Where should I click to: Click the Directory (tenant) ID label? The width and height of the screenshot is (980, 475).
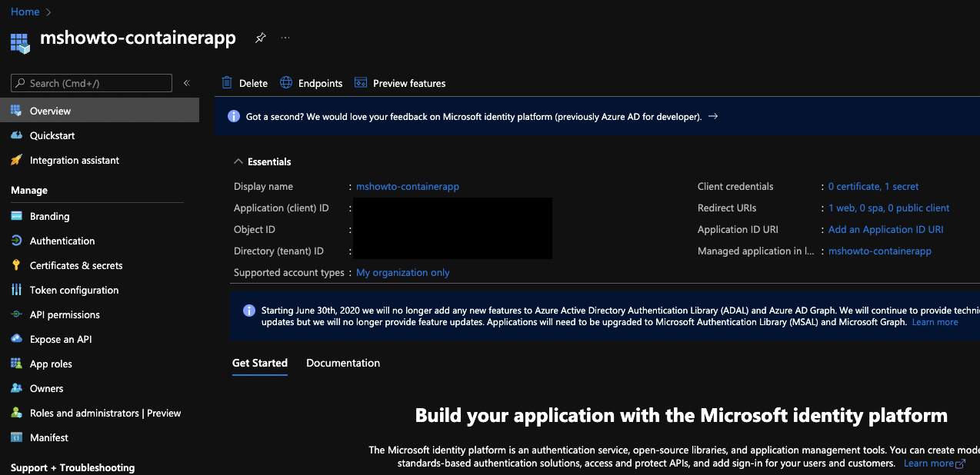click(x=278, y=251)
